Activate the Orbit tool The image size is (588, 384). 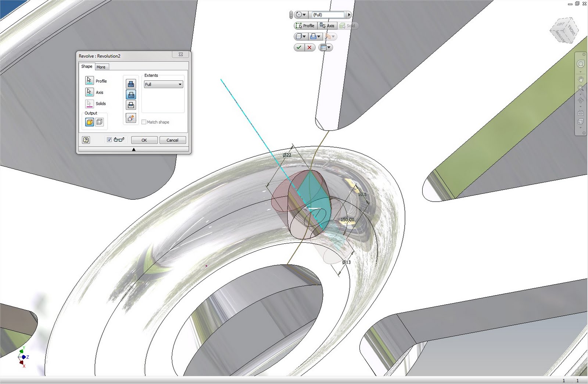click(x=581, y=100)
